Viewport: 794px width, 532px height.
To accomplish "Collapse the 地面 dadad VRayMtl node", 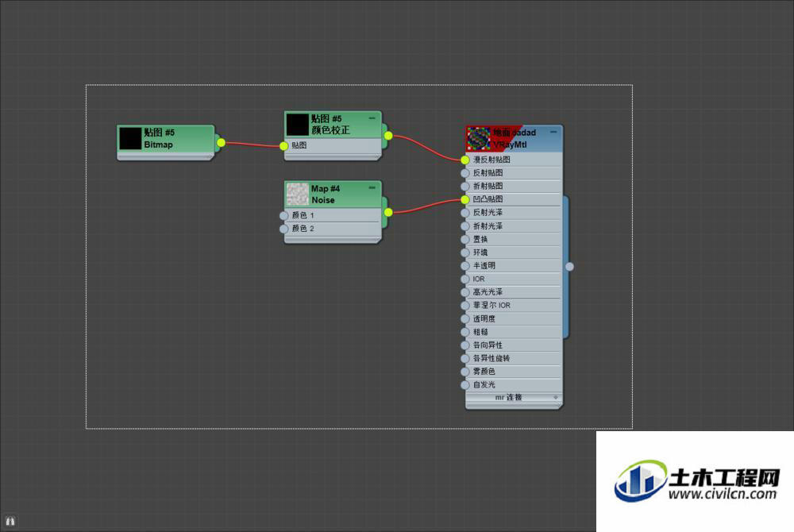I will (553, 132).
